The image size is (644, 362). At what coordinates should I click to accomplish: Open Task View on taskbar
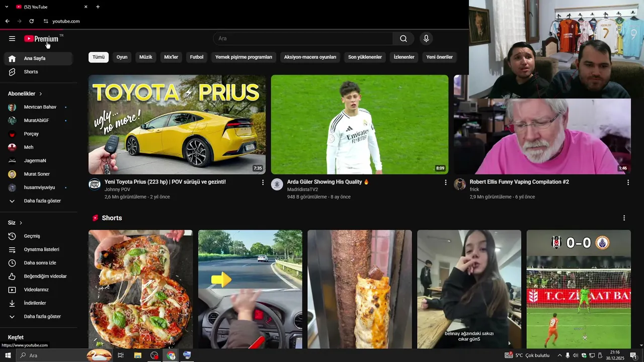click(x=121, y=355)
